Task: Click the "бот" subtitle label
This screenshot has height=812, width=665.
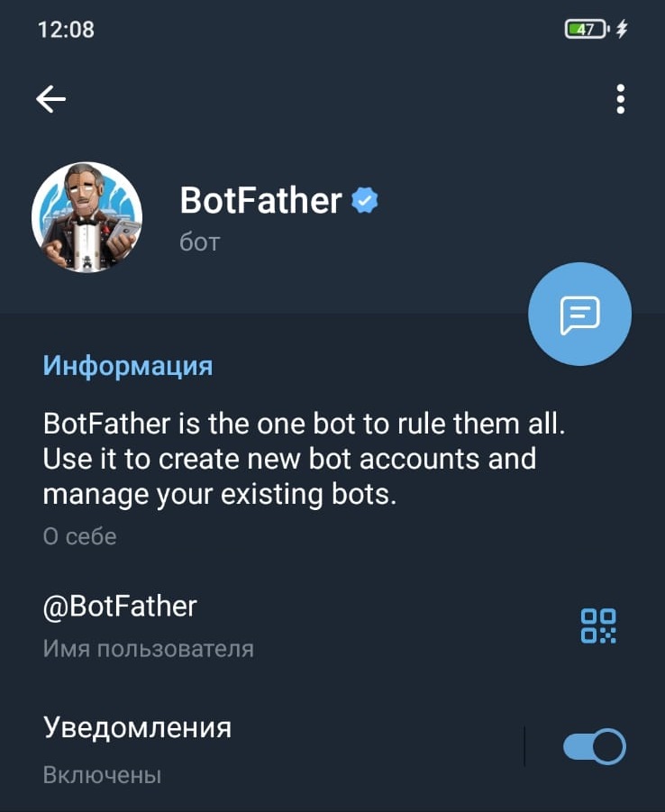Action: pos(200,242)
